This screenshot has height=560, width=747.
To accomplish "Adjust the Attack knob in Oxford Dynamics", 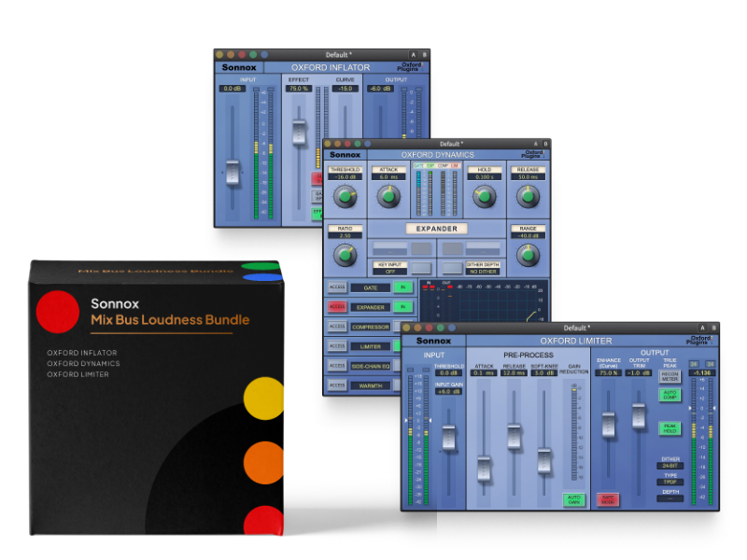I will (388, 196).
